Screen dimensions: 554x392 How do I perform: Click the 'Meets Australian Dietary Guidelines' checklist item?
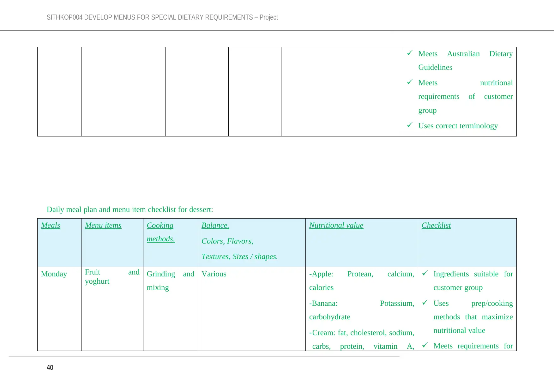tap(465, 60)
